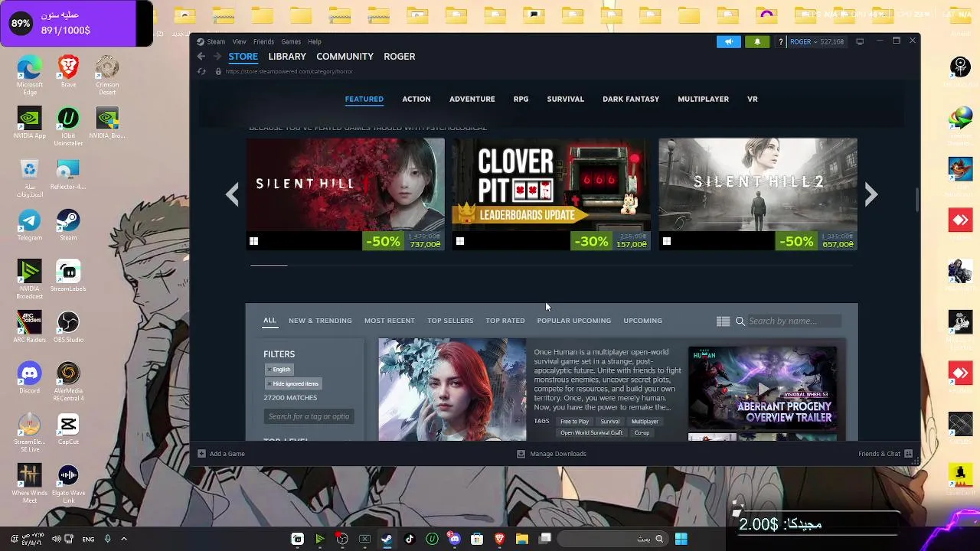This screenshot has height=551, width=980.
Task: Open Crimson Desert desktop icon
Action: [x=107, y=76]
